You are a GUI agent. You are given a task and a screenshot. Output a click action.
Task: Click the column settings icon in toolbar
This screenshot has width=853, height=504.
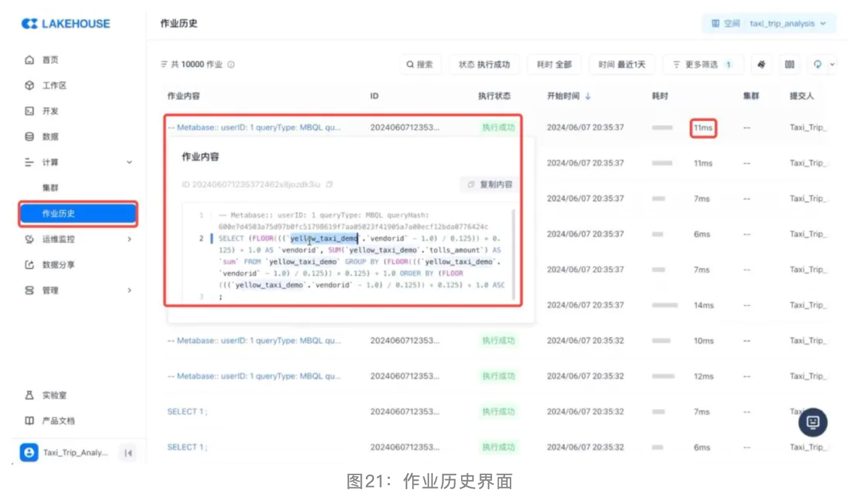[789, 64]
